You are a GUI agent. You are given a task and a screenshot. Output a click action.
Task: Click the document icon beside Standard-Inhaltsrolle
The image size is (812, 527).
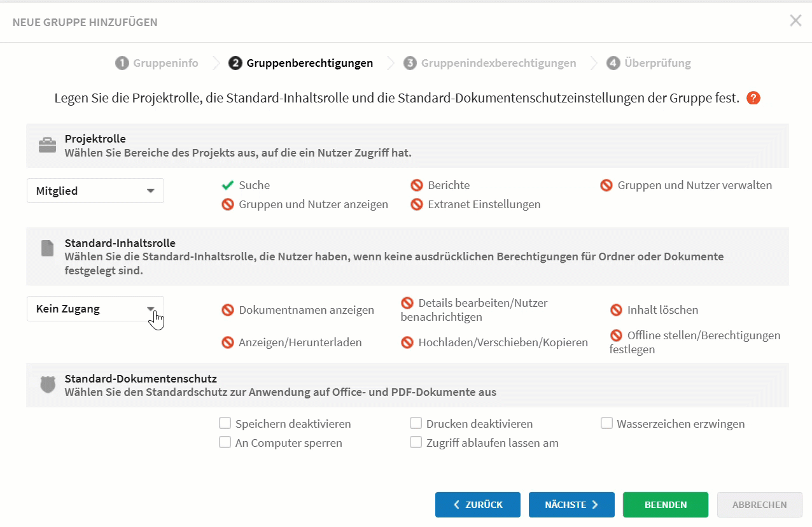click(x=47, y=248)
